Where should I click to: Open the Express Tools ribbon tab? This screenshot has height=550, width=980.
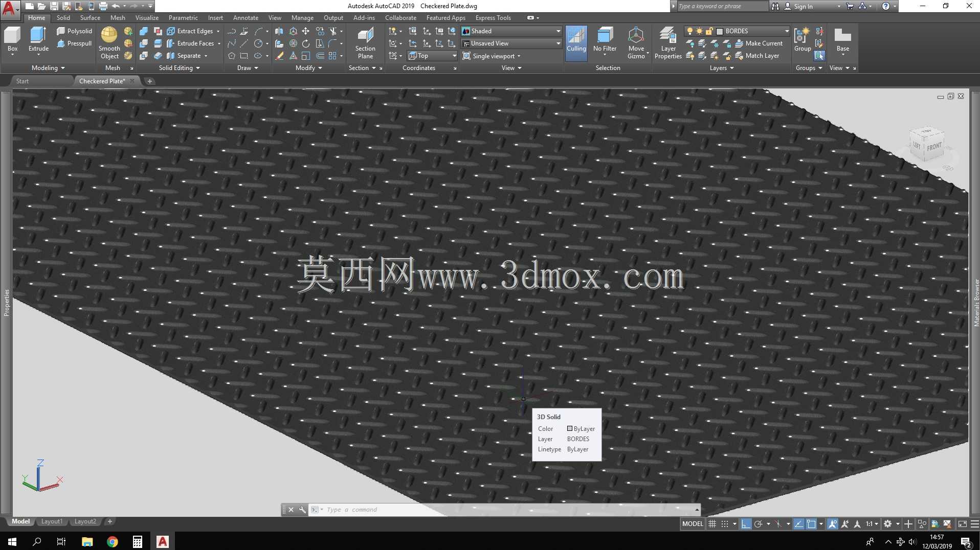tap(493, 18)
